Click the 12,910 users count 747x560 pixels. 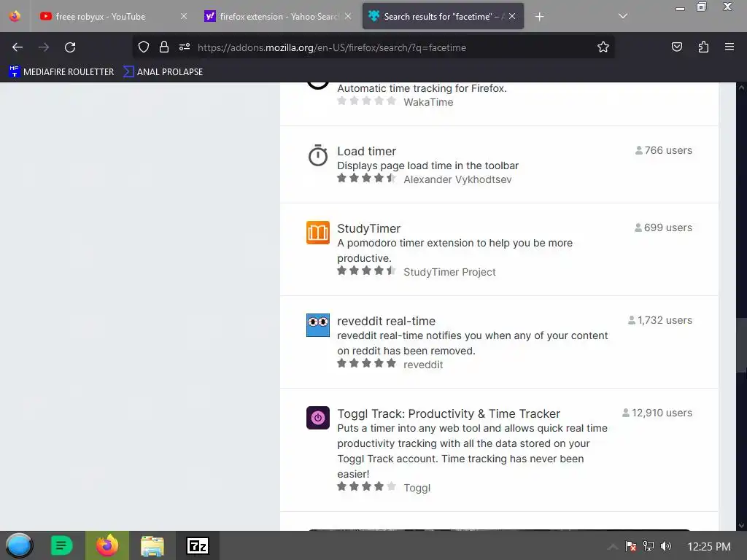point(657,413)
